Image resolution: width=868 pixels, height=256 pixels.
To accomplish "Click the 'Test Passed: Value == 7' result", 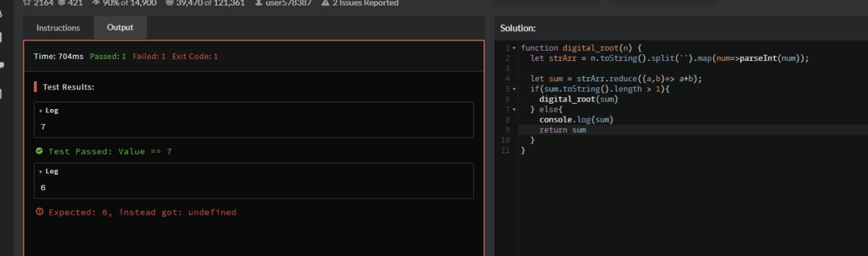I will [x=110, y=151].
